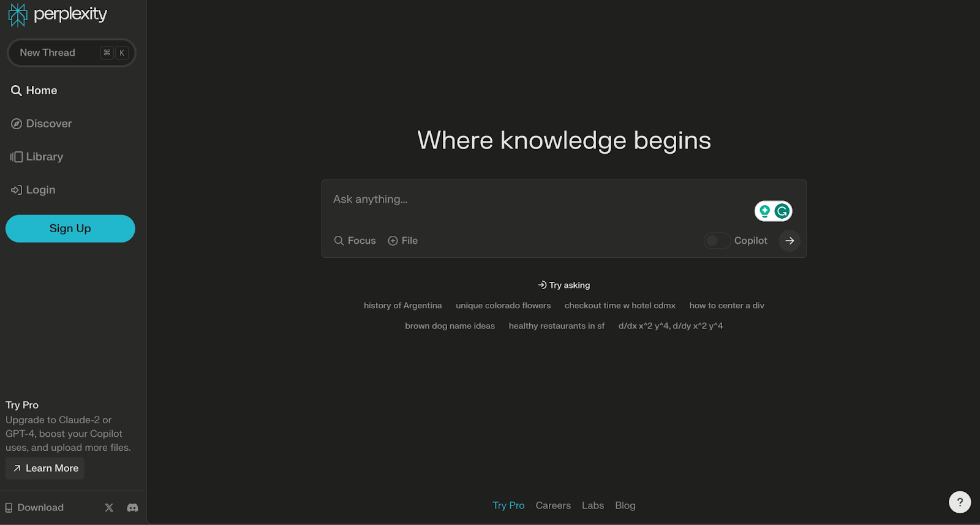Try the 'd/dx x^2 y^4' math suggestion
The height and width of the screenshot is (525, 980).
click(x=671, y=326)
